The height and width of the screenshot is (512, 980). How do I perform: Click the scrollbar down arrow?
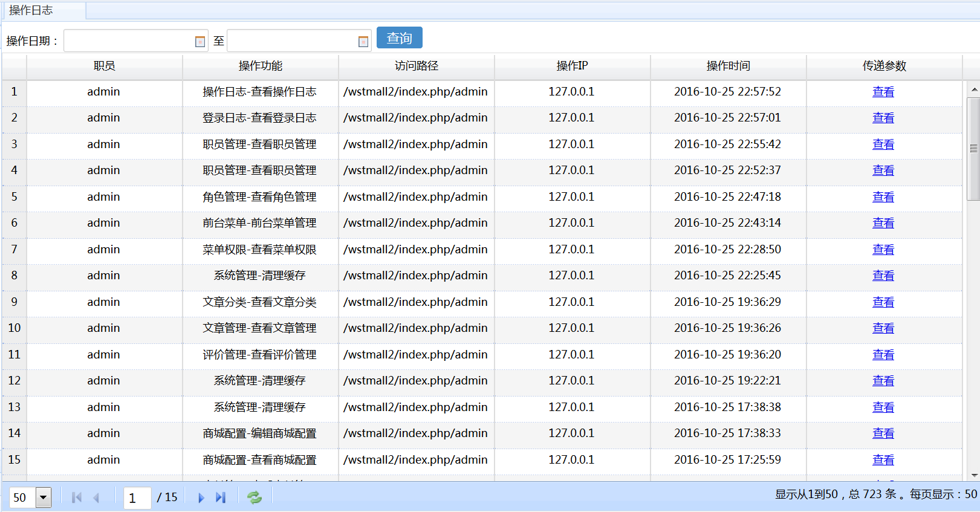[973, 476]
